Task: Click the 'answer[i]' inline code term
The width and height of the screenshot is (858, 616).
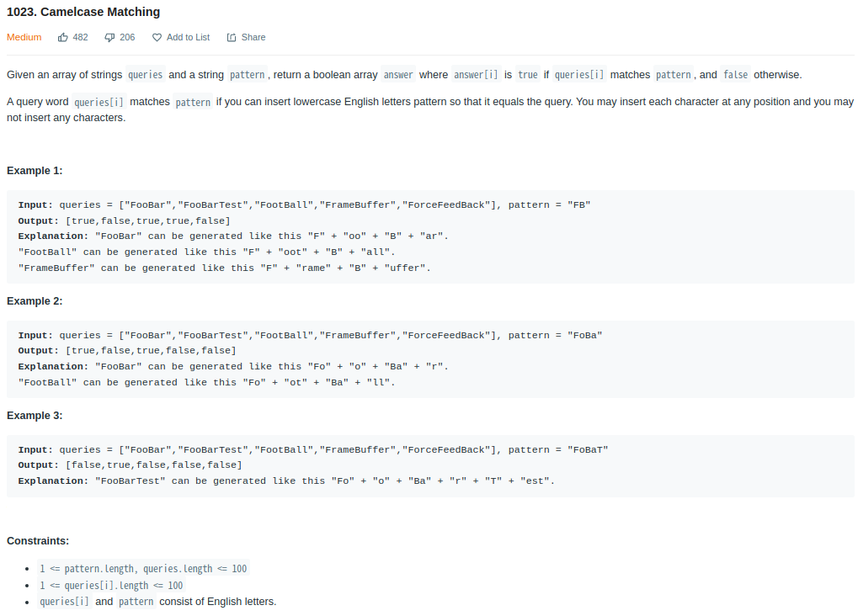Action: pos(476,74)
